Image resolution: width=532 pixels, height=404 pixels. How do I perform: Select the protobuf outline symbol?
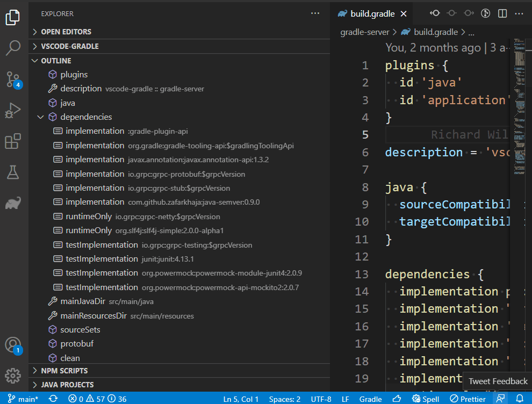click(x=179, y=344)
